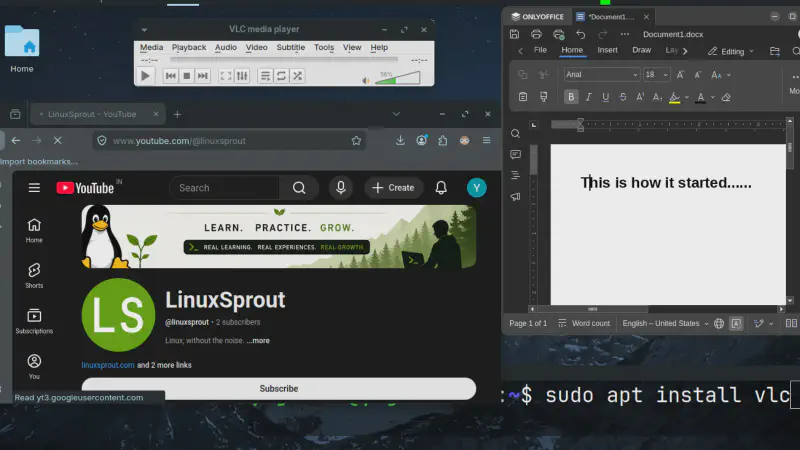Clear text style with eraser
The height and width of the screenshot is (450, 800).
pos(726,97)
